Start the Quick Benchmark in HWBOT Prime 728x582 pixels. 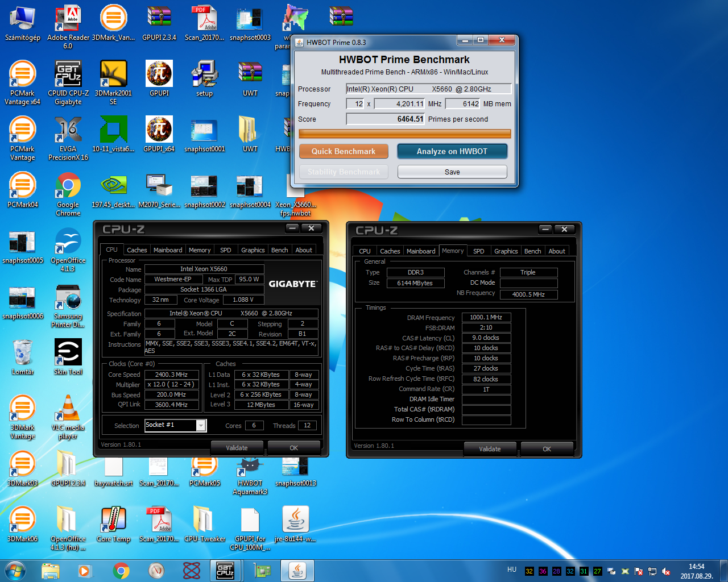344,151
